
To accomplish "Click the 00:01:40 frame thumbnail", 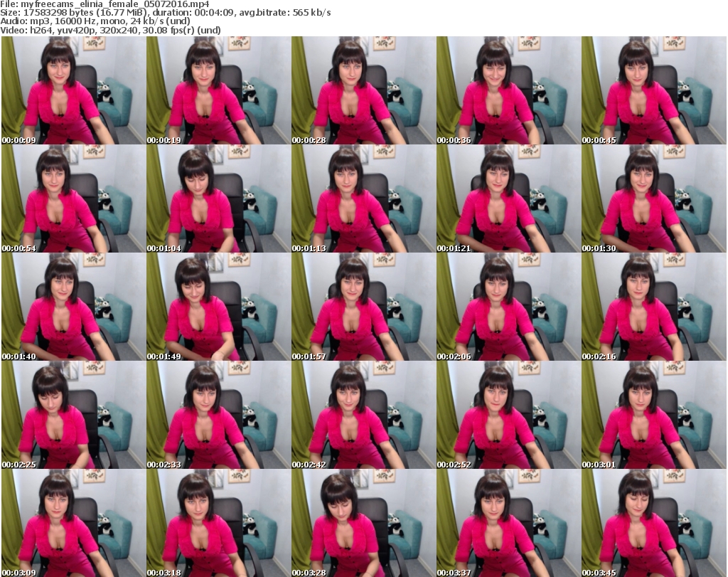I will click(73, 307).
